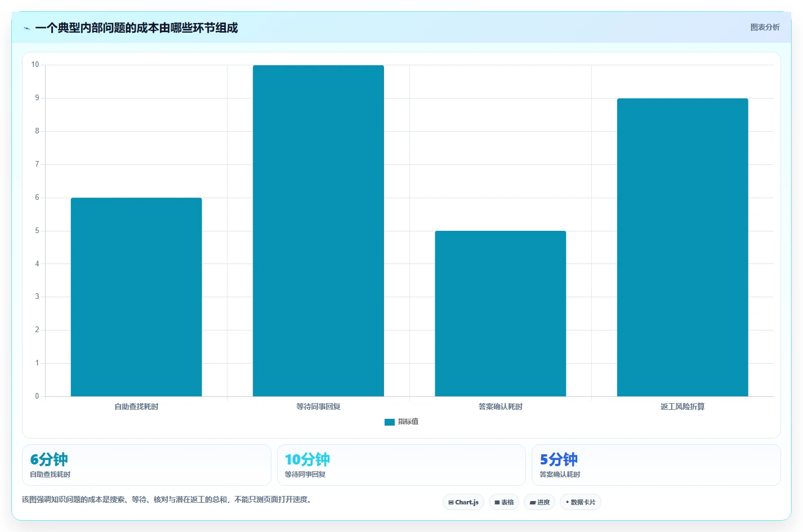Click the 5分钟 value in stat card
Screen dimensions: 803x532
pyautogui.click(x=559, y=459)
